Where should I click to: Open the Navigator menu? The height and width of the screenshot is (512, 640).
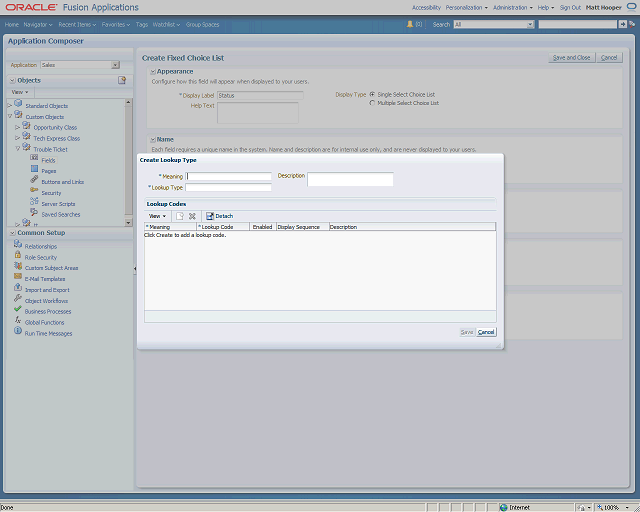38,24
